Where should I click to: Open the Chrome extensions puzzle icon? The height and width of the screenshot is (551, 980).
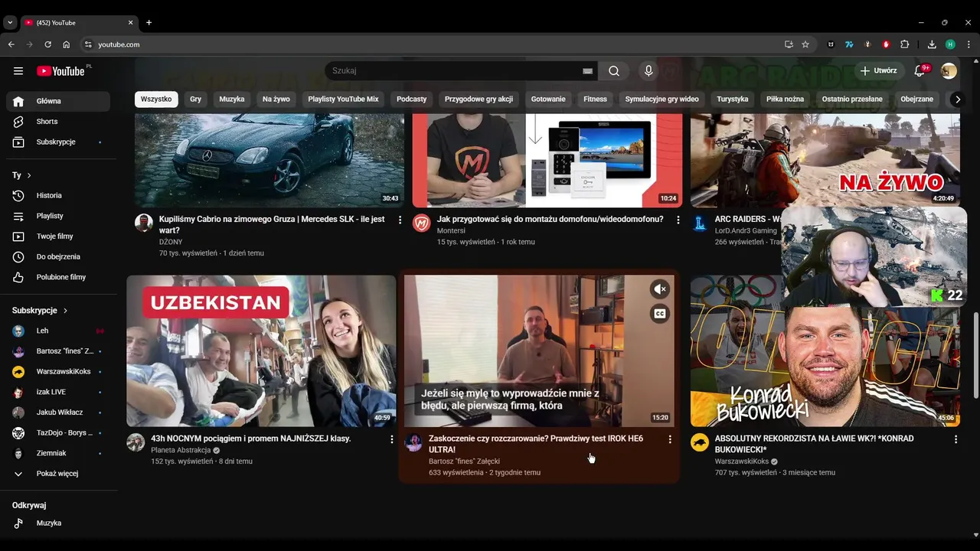[x=904, y=44]
